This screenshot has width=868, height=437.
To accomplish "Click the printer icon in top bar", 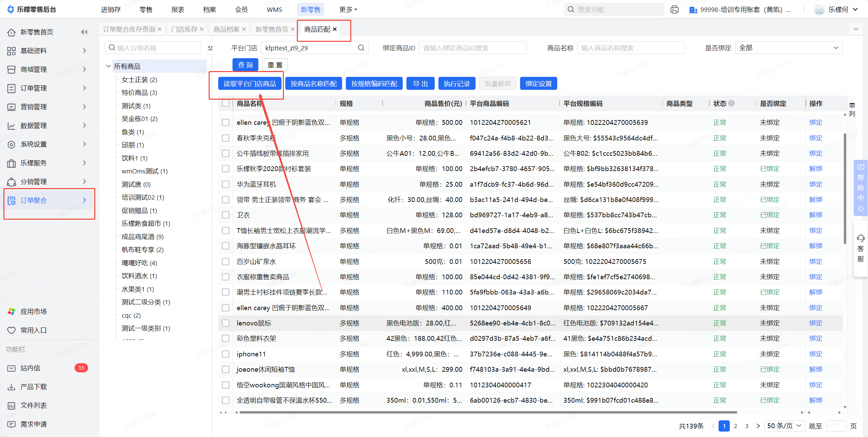I will [x=674, y=10].
